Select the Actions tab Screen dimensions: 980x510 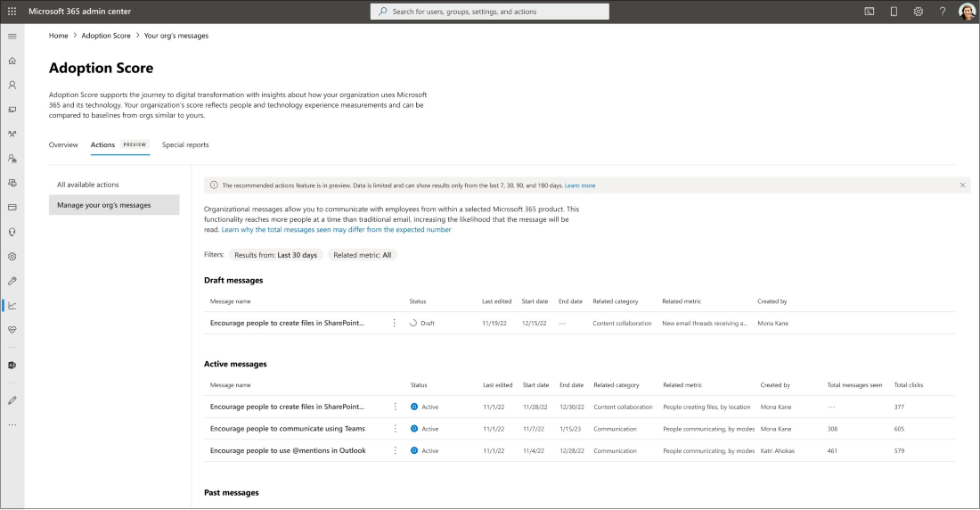click(119, 144)
